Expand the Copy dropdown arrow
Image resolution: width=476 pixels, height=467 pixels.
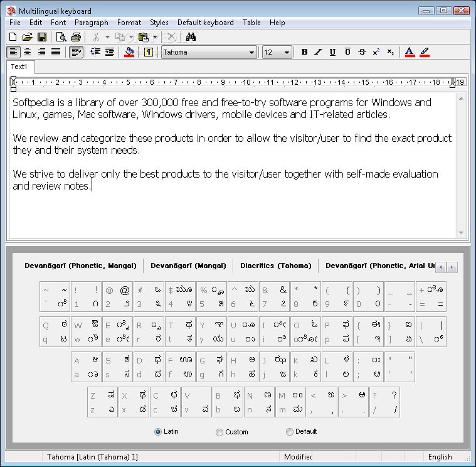131,37
